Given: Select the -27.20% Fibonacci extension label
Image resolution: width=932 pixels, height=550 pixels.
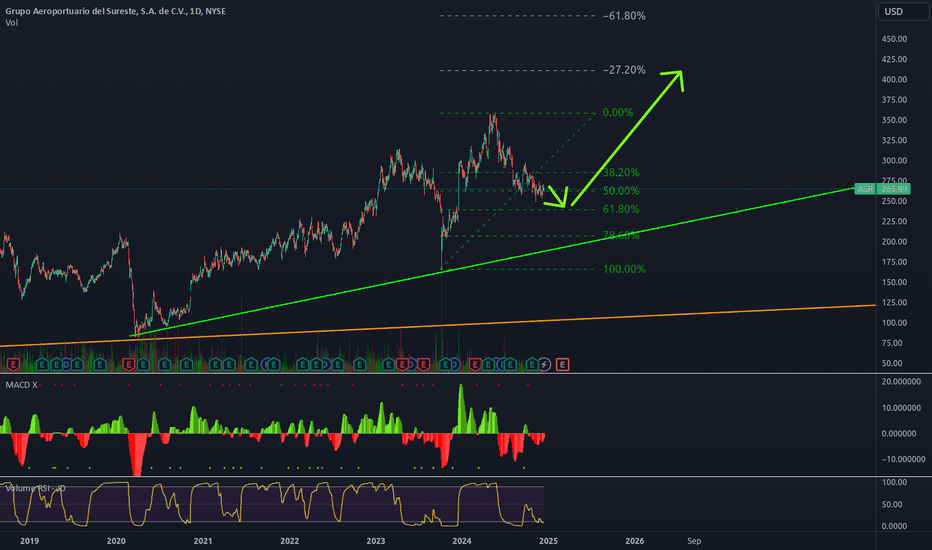Looking at the screenshot, I should tap(624, 70).
